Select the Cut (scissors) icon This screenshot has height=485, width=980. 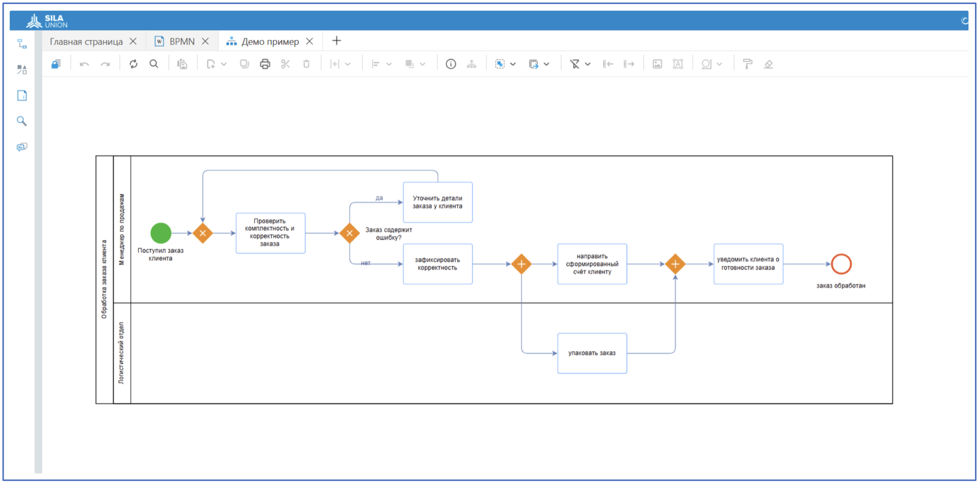click(x=286, y=64)
